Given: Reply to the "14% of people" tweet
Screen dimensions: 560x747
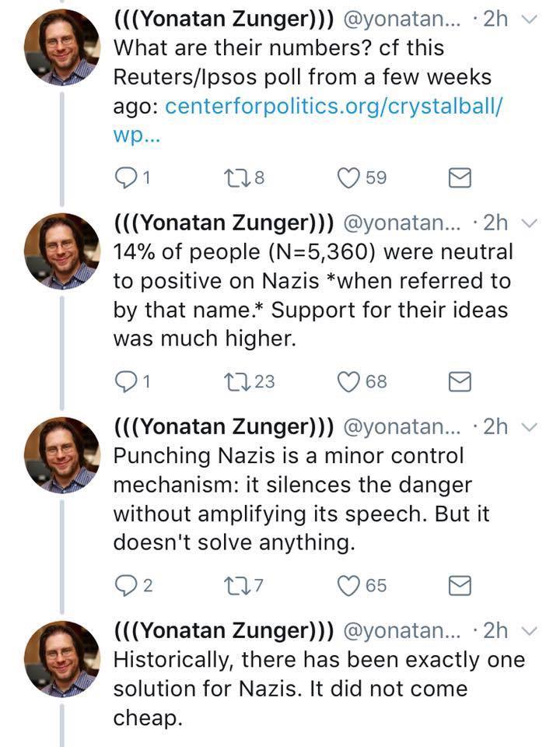Looking at the screenshot, I should pos(126,381).
